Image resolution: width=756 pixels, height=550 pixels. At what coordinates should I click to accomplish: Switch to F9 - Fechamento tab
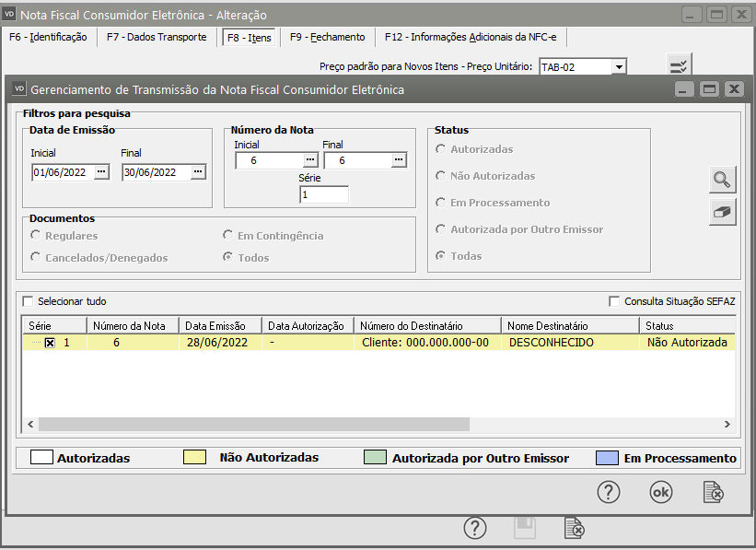(x=327, y=37)
